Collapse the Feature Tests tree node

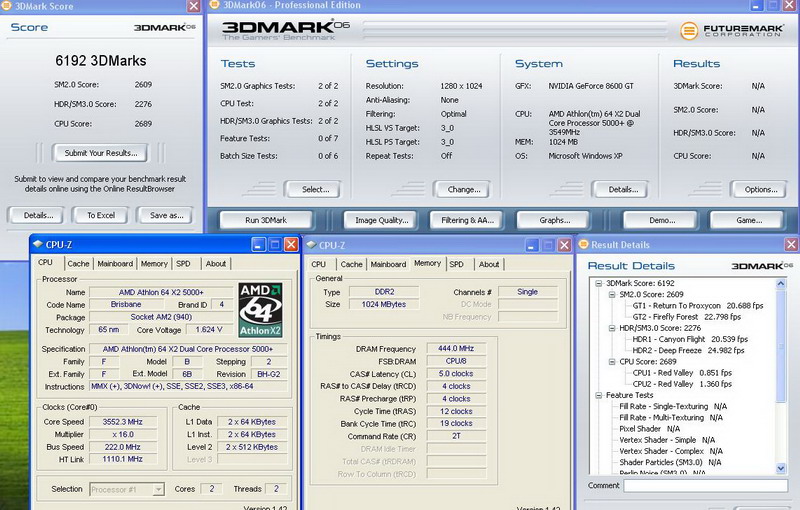pyautogui.click(x=598, y=395)
